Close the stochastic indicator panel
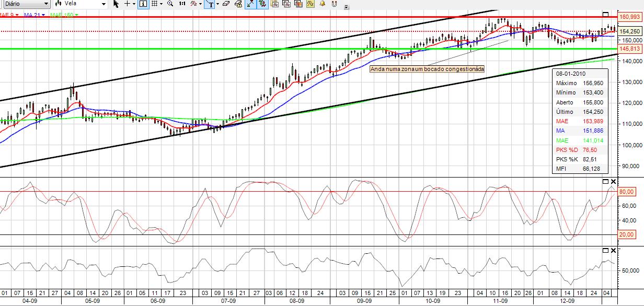This screenshot has height=306, width=644. [614, 181]
